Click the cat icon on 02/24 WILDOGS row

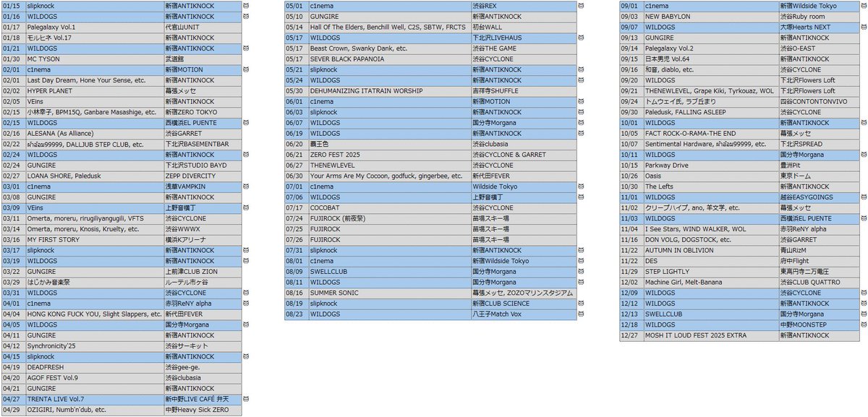pyautogui.click(x=247, y=155)
